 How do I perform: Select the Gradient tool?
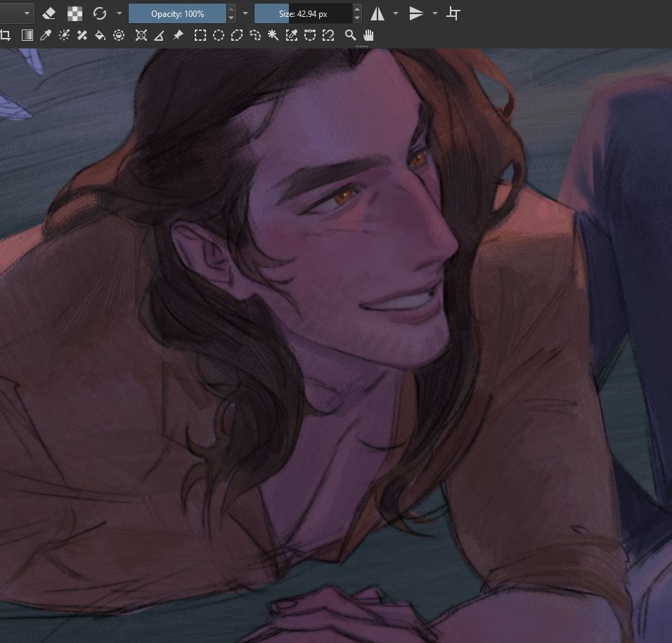point(27,35)
